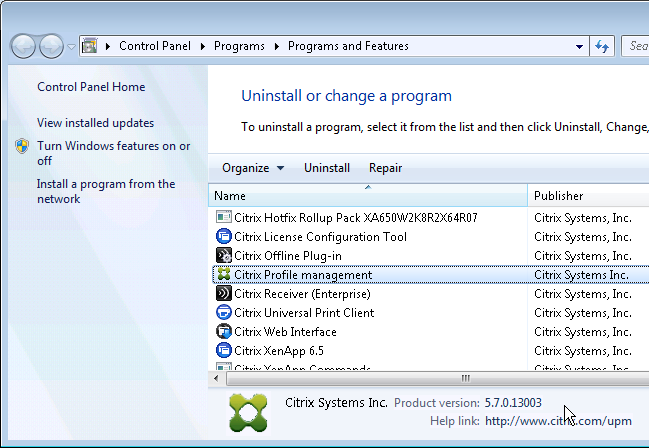Click the Citrix Profile management icon
This screenshot has height=448, width=649.
[x=224, y=275]
